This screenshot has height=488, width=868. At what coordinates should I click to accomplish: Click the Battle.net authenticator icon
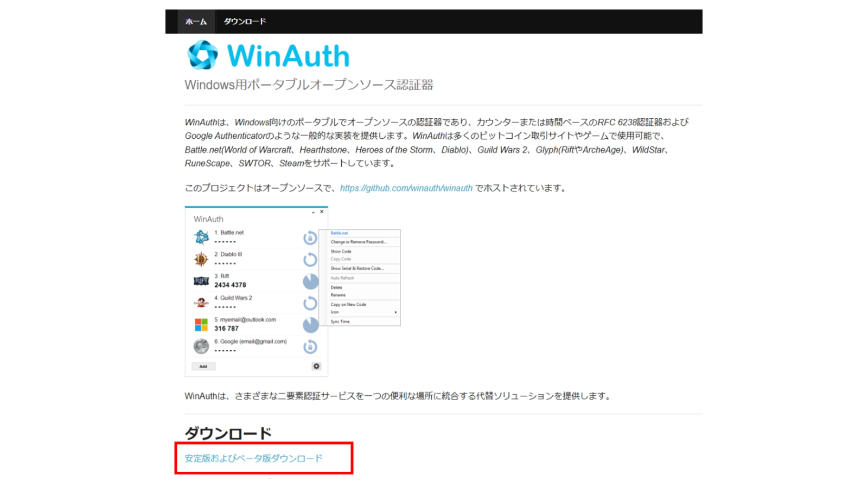coord(201,237)
